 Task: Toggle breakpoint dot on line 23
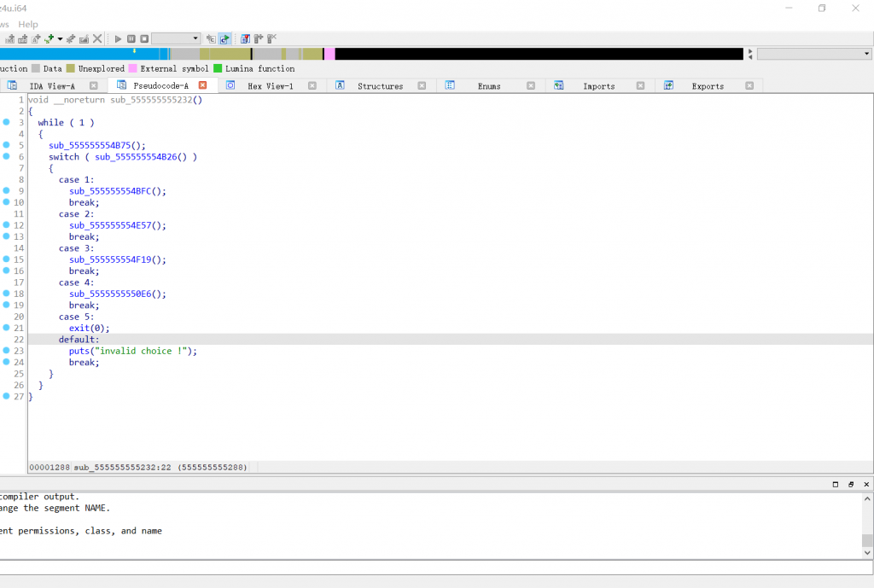point(6,351)
